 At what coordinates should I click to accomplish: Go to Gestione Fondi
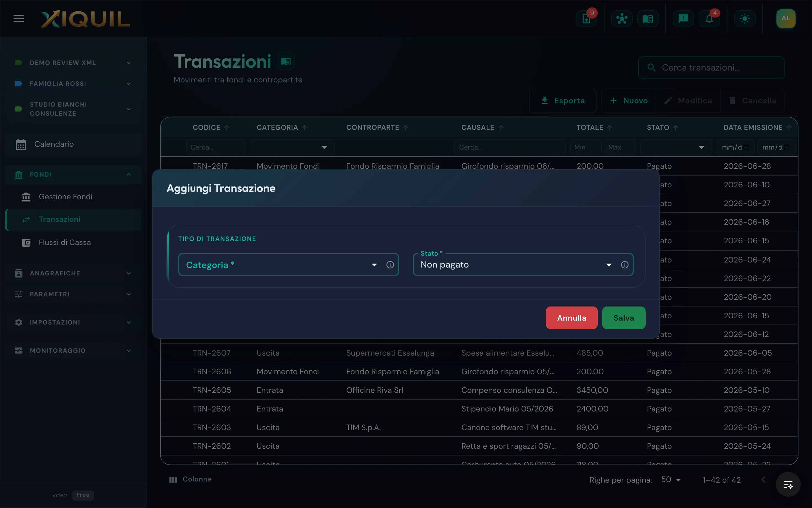click(73, 197)
